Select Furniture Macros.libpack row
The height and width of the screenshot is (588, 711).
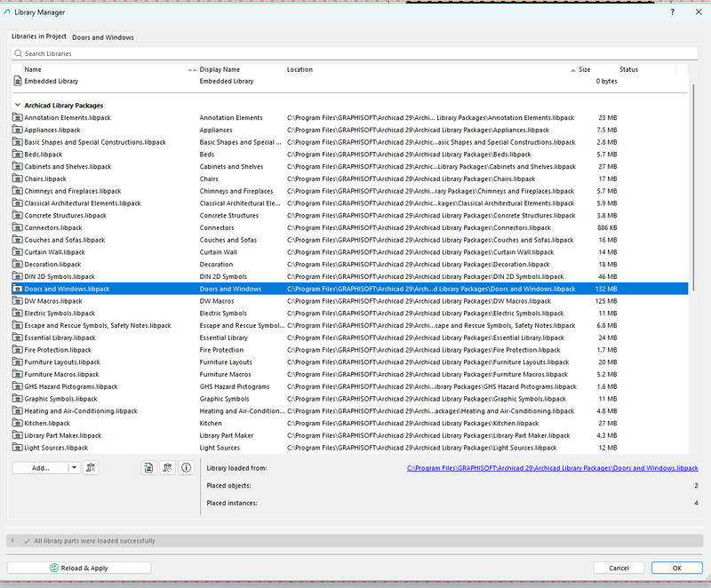coord(349,375)
